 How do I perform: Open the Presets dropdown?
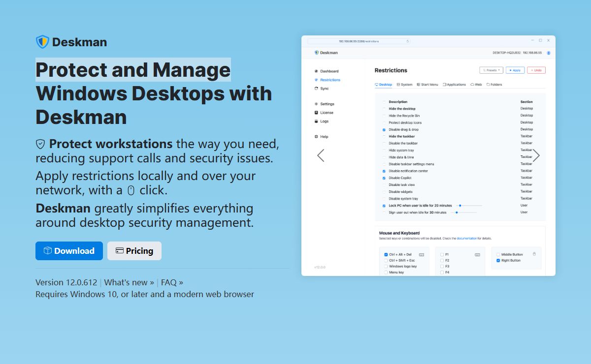click(491, 70)
